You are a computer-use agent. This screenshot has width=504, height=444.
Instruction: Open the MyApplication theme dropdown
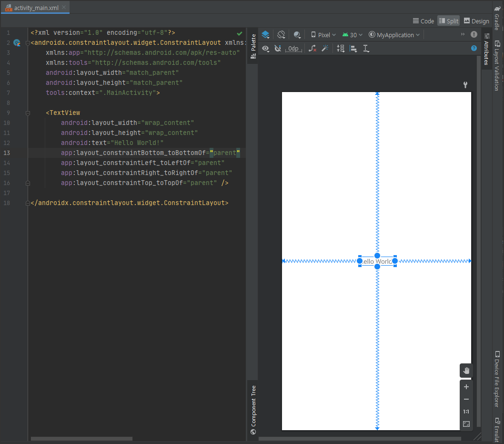[394, 35]
